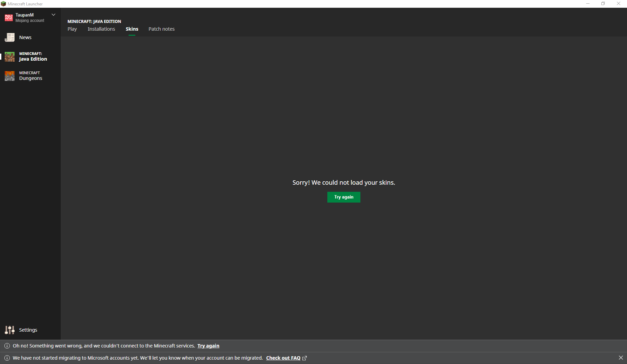Click the MINECRAFT: JAVA EDITION header title
627x364 pixels.
click(x=94, y=21)
